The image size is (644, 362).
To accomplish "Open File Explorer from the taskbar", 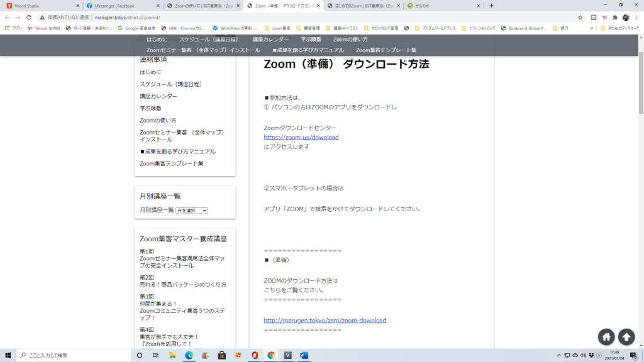I will tap(172, 355).
